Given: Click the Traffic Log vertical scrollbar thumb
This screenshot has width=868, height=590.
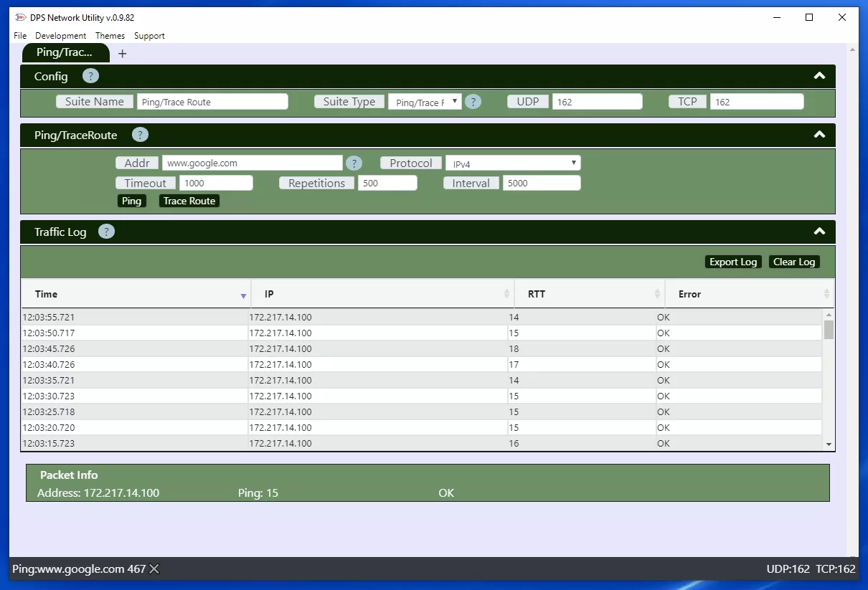Looking at the screenshot, I should [x=829, y=330].
